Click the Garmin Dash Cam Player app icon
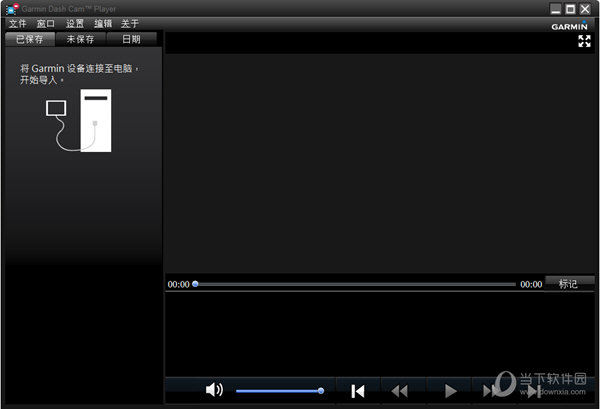Viewport: 600px width, 409px height. [x=13, y=8]
